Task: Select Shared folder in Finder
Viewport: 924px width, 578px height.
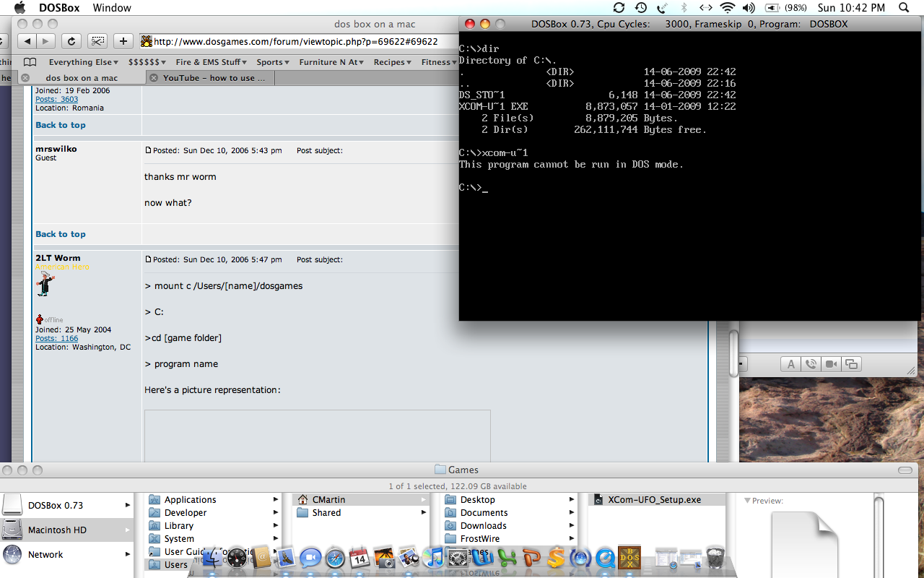Action: pyautogui.click(x=362, y=512)
